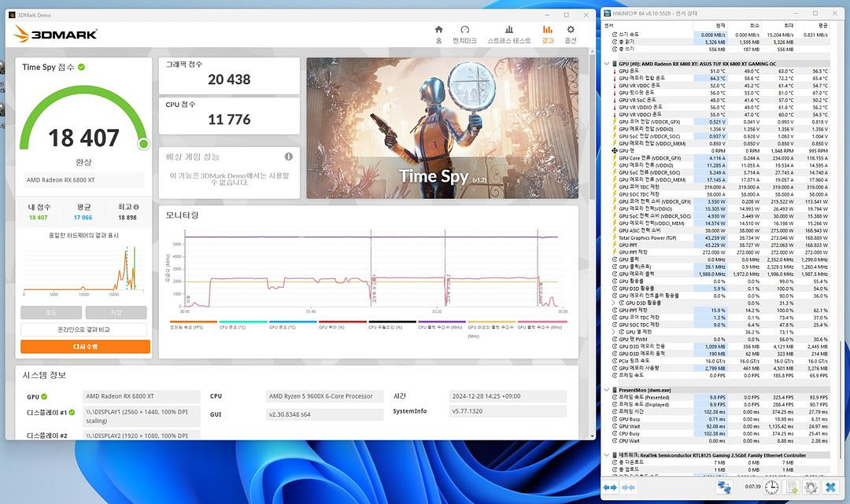Click HWiNFO network remote monitoring icon

(724, 487)
